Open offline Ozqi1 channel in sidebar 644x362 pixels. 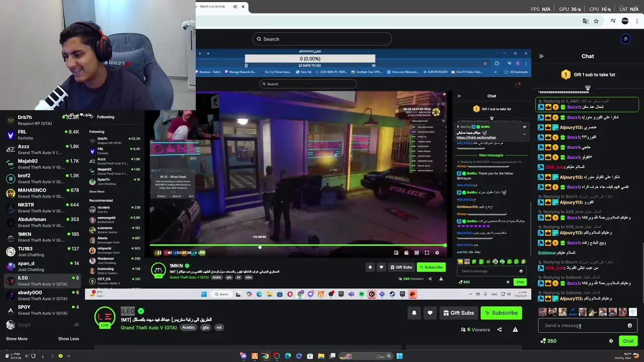(x=42, y=325)
